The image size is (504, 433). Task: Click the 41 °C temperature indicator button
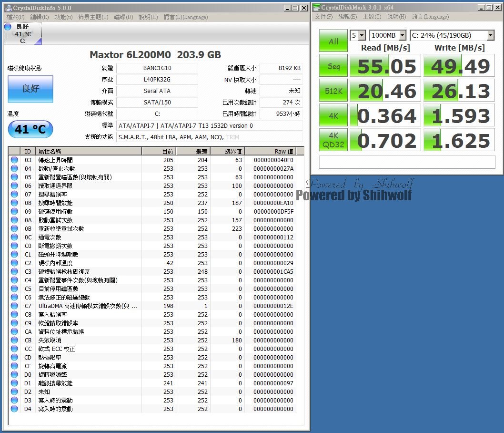tap(30, 129)
